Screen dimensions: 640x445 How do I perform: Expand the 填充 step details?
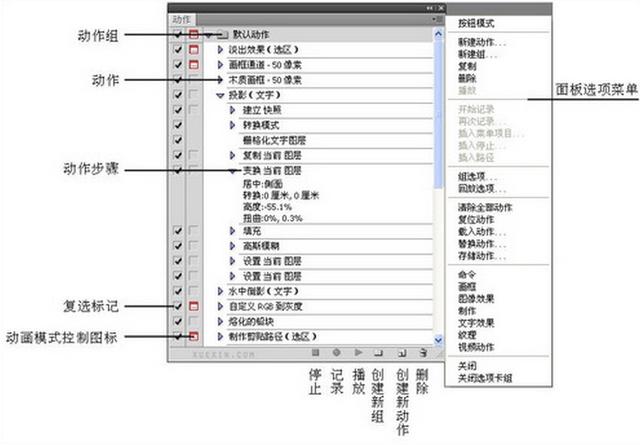(233, 230)
